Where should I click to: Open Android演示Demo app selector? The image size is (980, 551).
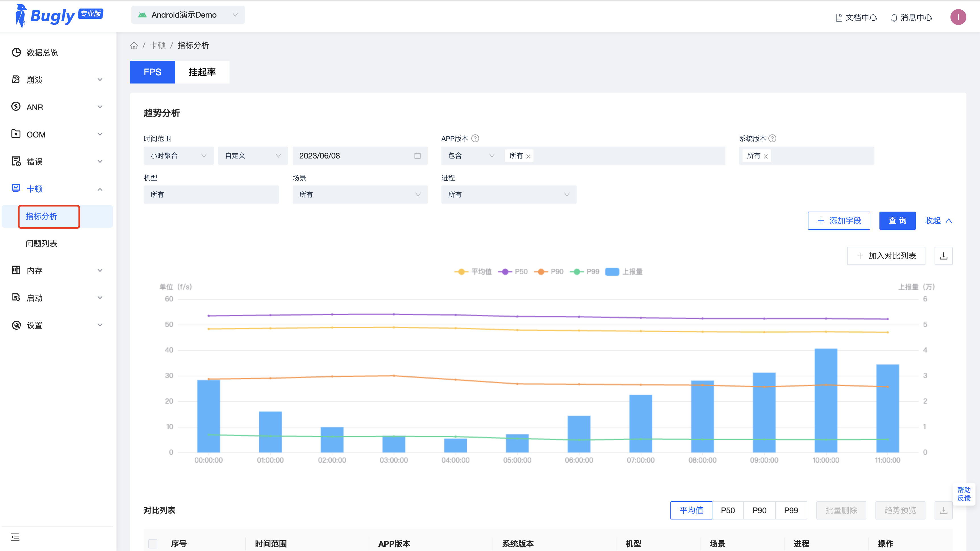click(x=188, y=15)
